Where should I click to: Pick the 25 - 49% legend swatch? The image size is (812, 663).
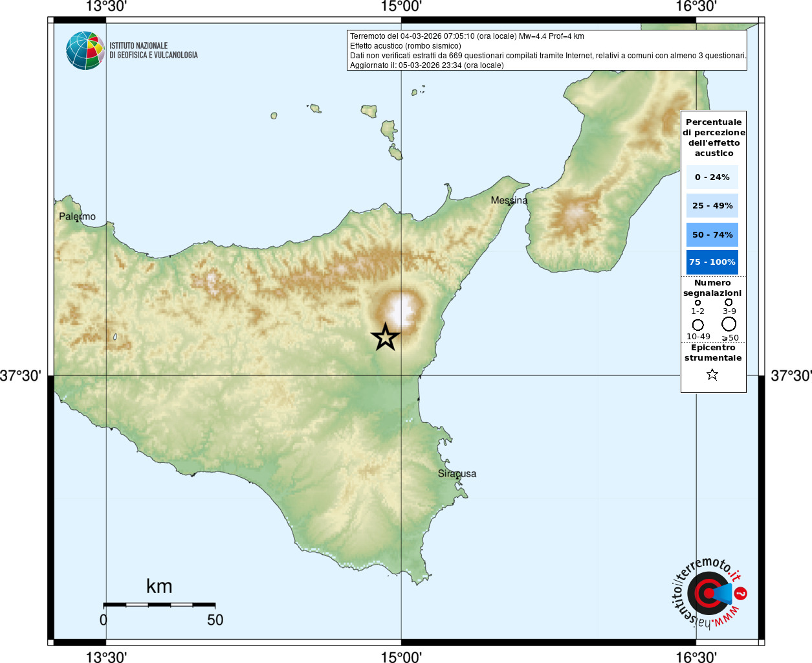click(x=712, y=206)
